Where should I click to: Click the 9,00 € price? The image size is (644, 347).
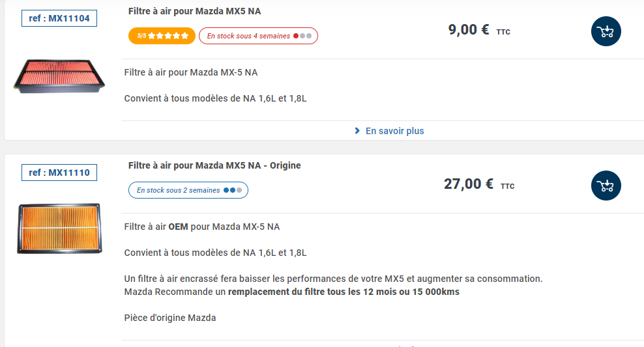coord(479,30)
